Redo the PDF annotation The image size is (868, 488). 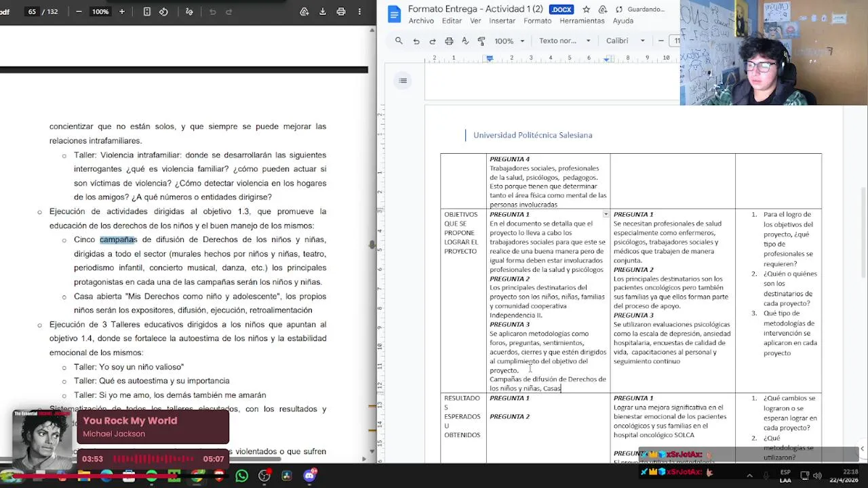[x=229, y=12]
